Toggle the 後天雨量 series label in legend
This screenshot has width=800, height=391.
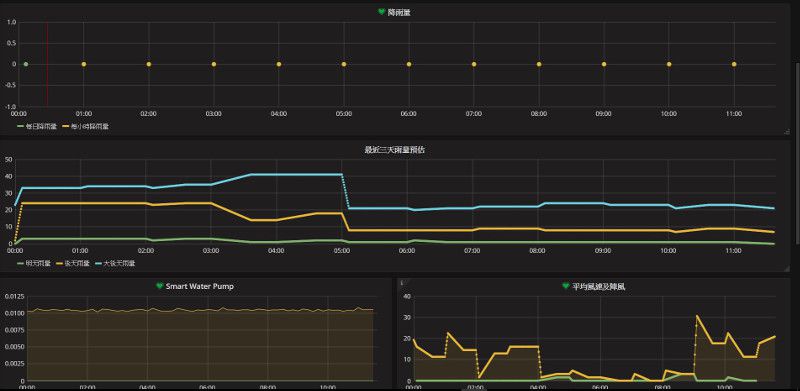click(77, 263)
